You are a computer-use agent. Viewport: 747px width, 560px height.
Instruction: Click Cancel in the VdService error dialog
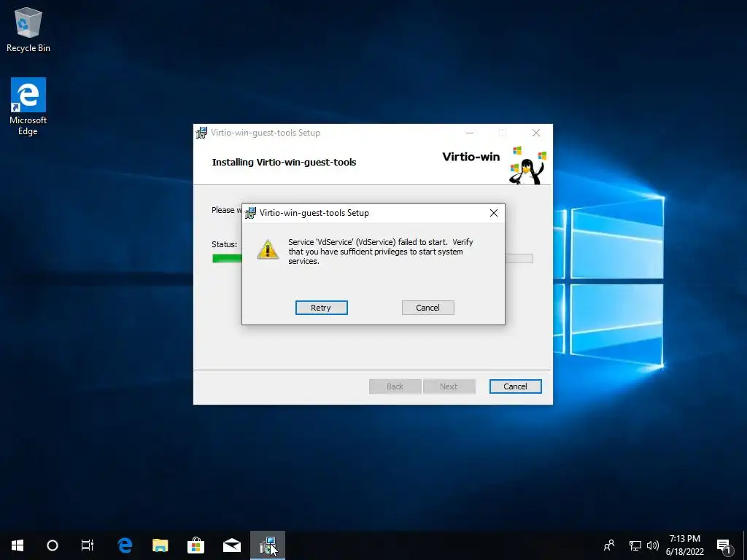point(427,308)
